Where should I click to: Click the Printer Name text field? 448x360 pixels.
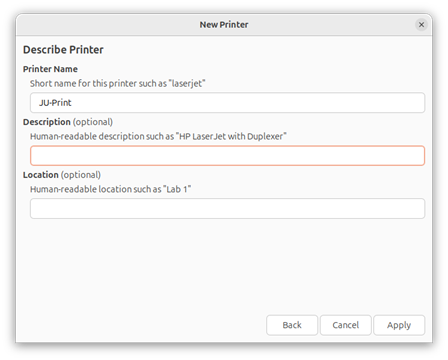227,103
